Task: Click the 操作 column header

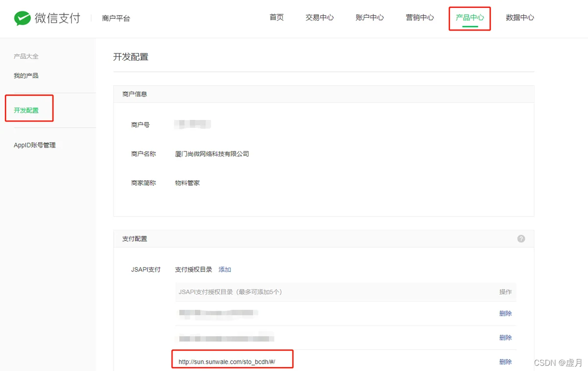Action: (505, 292)
